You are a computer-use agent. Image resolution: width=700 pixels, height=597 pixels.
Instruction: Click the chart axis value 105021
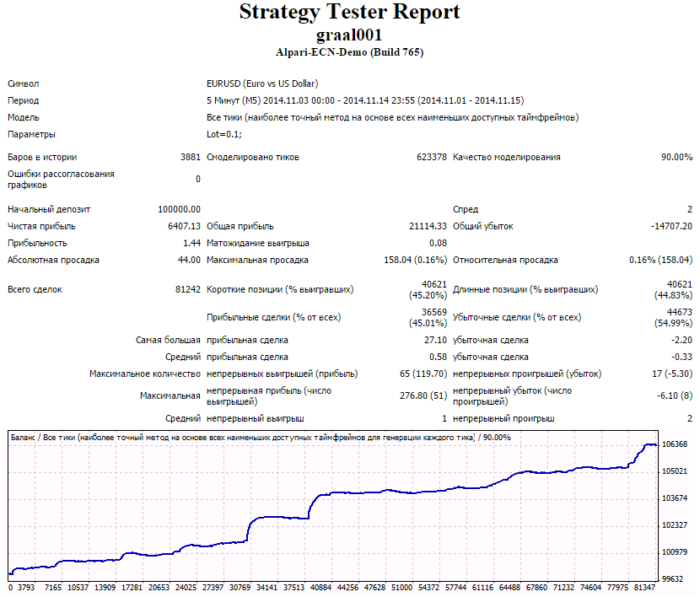674,471
